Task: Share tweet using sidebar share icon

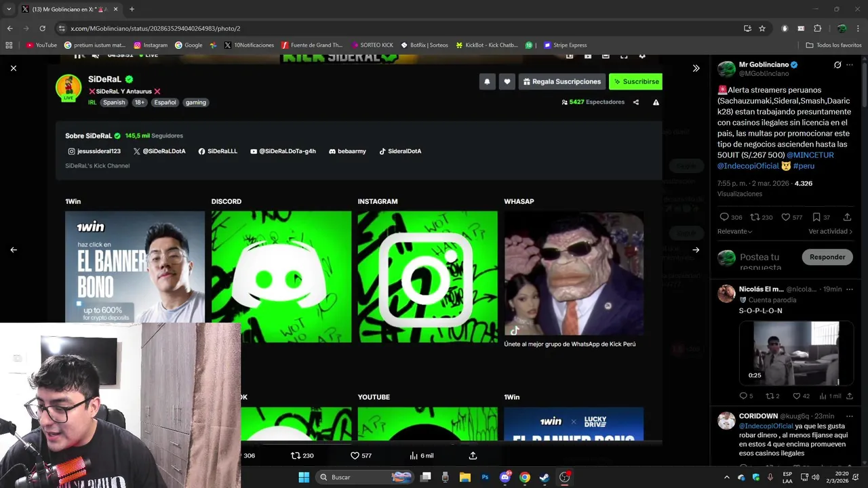Action: 847,218
